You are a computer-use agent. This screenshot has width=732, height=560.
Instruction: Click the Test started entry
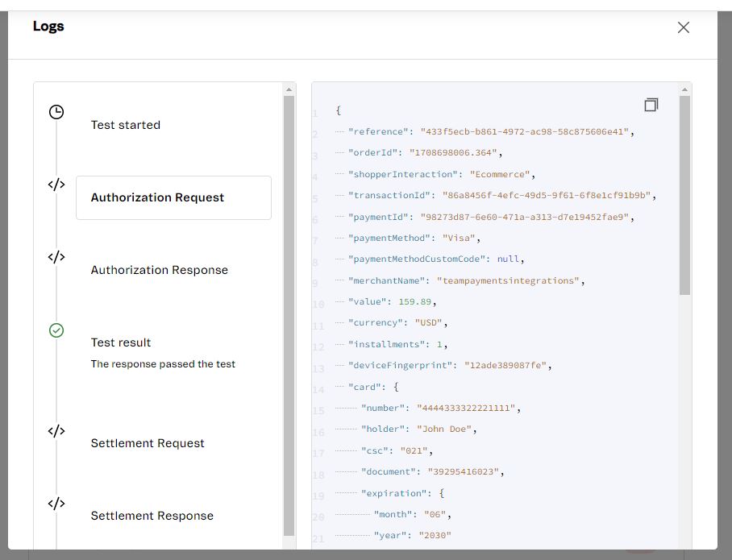point(125,124)
